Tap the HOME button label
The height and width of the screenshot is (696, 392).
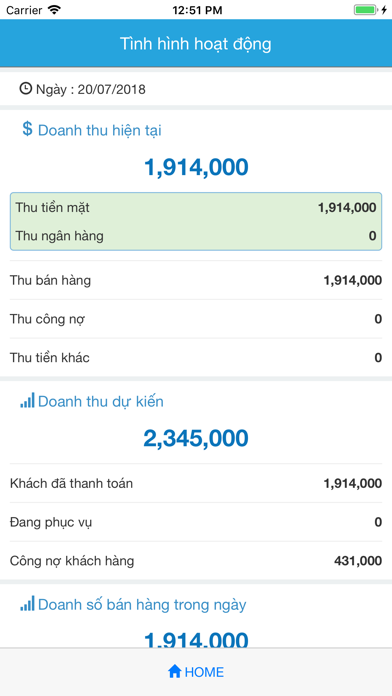pos(204,672)
